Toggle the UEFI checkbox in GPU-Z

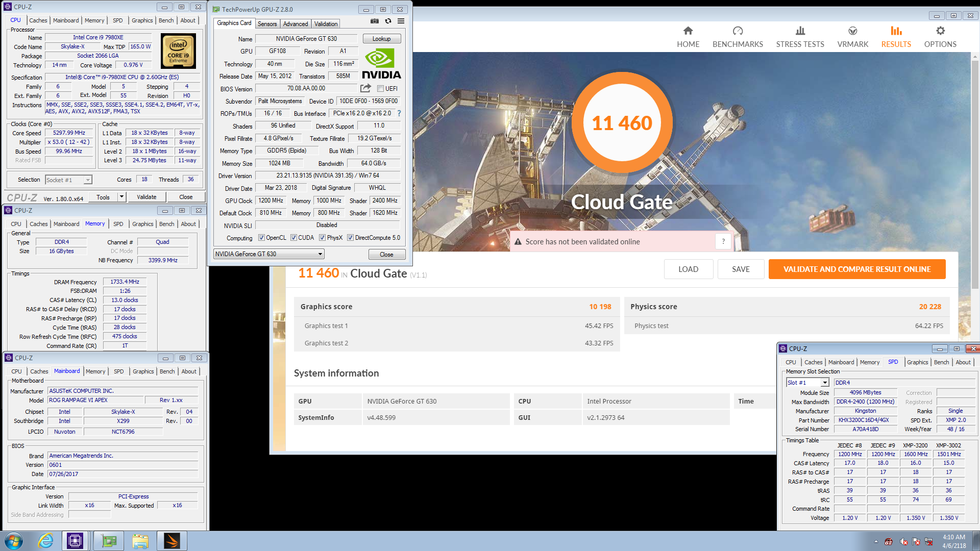[x=380, y=88]
